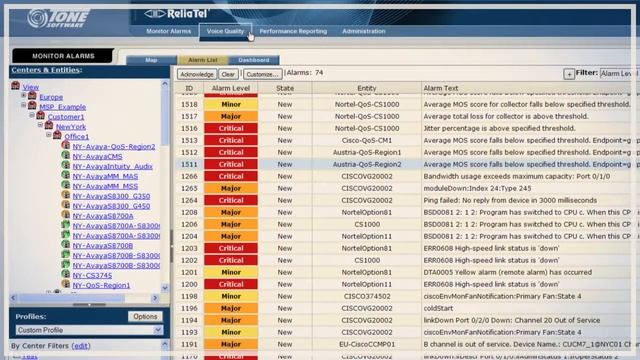Click the edit link for Center Filters
This screenshot has width=640, height=360.
81,346
